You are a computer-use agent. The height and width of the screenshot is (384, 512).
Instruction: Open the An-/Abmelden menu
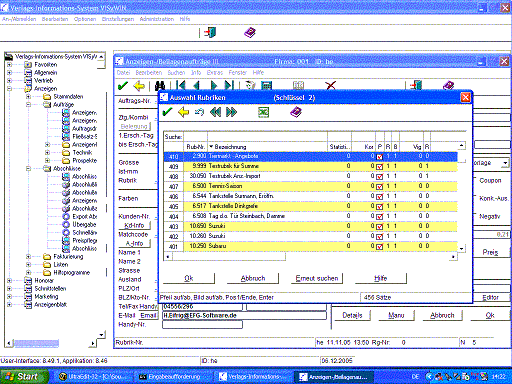point(19,19)
